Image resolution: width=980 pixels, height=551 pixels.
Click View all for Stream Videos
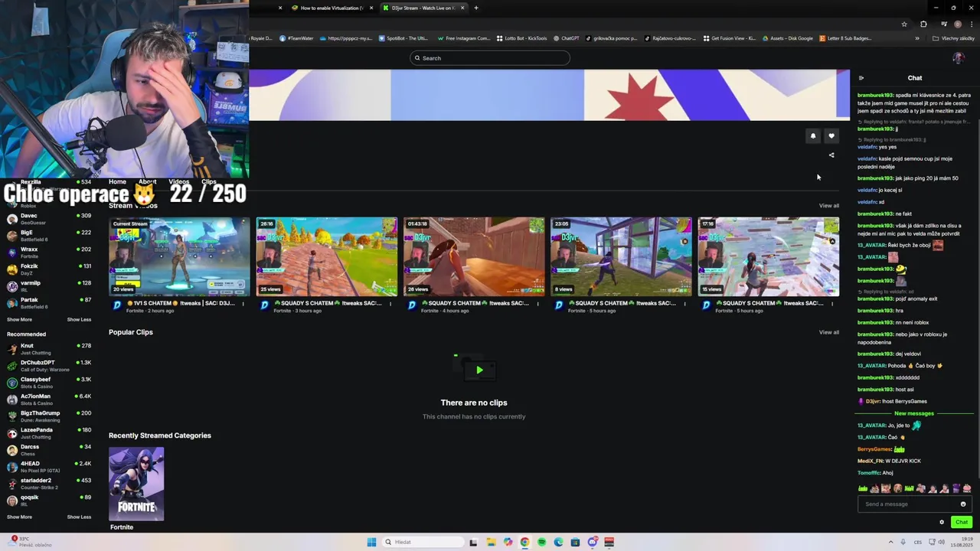(829, 206)
